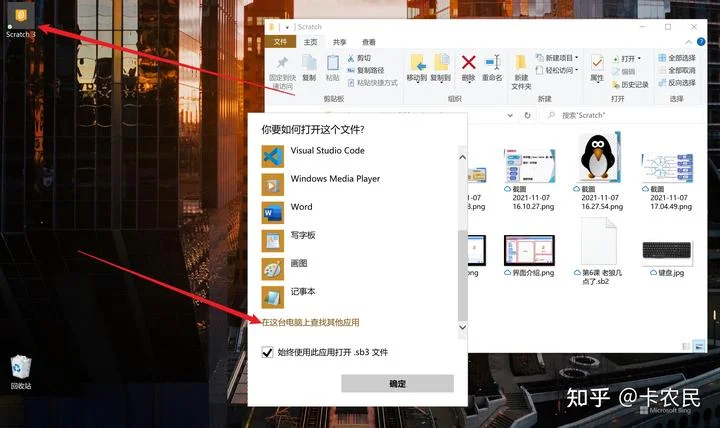Image resolution: width=720 pixels, height=428 pixels.
Task: Click 在这台电脑上查找其他应用 link
Action: 310,322
